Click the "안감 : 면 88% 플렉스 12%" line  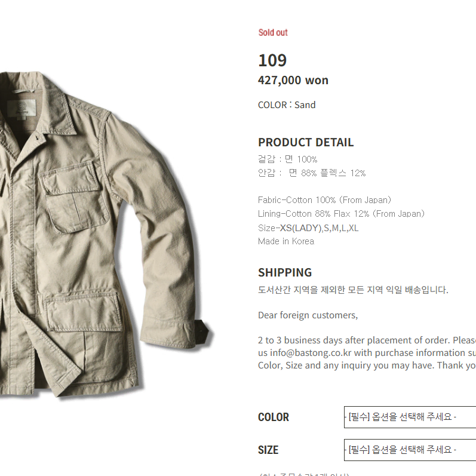(x=312, y=173)
